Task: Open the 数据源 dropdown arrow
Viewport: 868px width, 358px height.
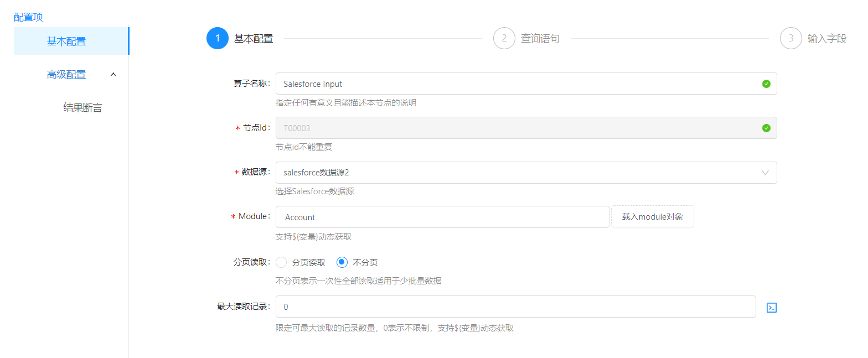Action: (x=766, y=173)
